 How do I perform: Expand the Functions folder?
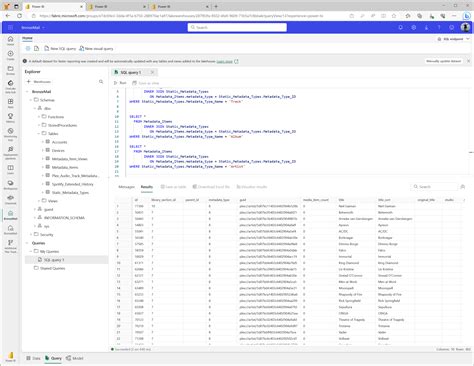pyautogui.click(x=39, y=117)
